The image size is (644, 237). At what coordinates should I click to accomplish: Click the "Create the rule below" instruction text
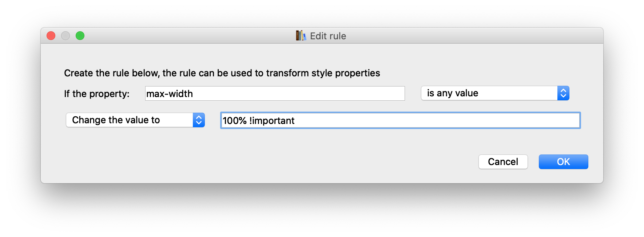click(222, 73)
